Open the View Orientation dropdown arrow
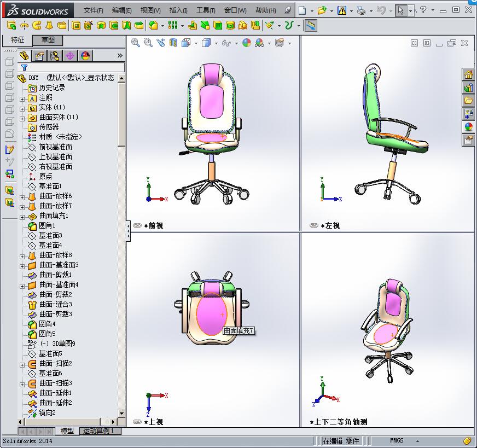Screen dimensions: 477x448 coord(196,43)
